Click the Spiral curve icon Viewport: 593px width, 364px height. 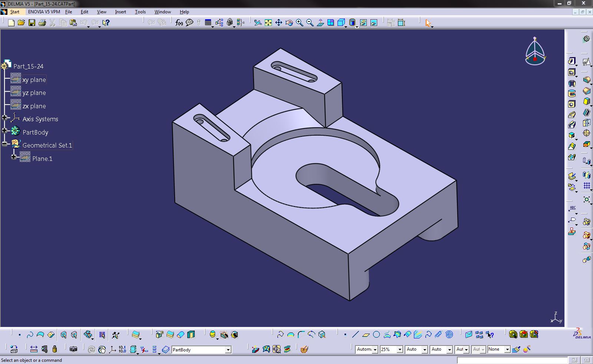click(449, 335)
